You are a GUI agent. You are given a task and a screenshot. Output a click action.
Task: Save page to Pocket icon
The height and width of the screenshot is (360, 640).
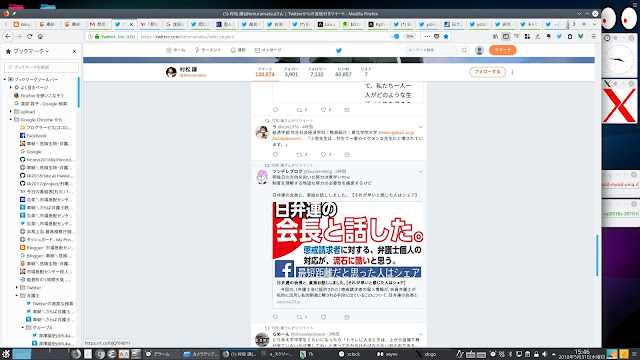click(436, 36)
